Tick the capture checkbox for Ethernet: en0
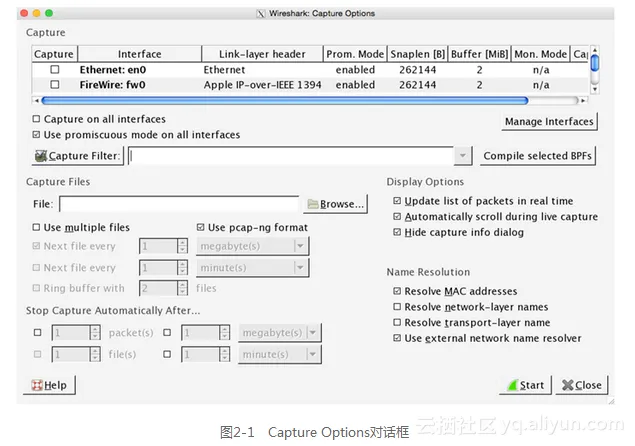 [x=55, y=70]
